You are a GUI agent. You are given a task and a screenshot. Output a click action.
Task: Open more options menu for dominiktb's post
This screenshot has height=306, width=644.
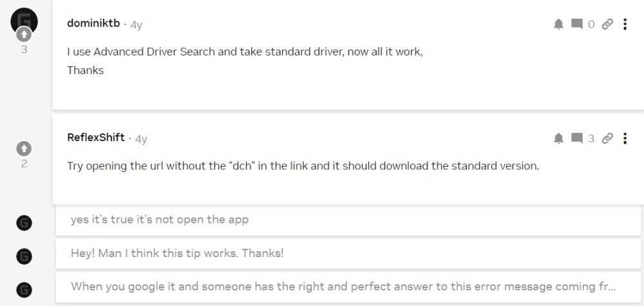[625, 24]
